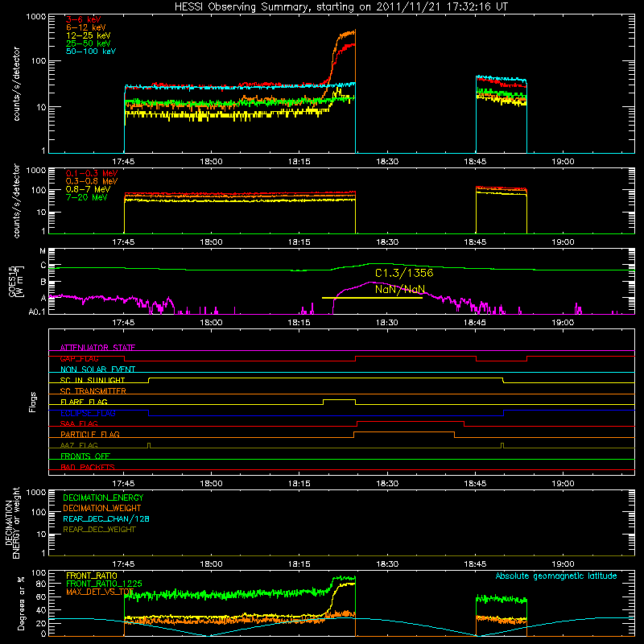Click the MAX_DET_VS_TOT legend label
Screen dimensions: 644x644
[x=100, y=592]
